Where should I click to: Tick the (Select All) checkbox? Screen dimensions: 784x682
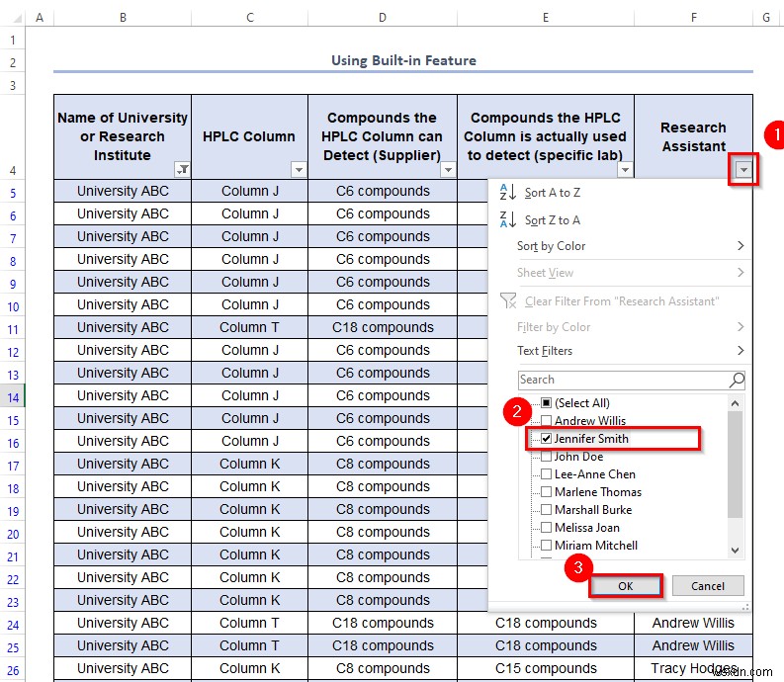[x=546, y=403]
